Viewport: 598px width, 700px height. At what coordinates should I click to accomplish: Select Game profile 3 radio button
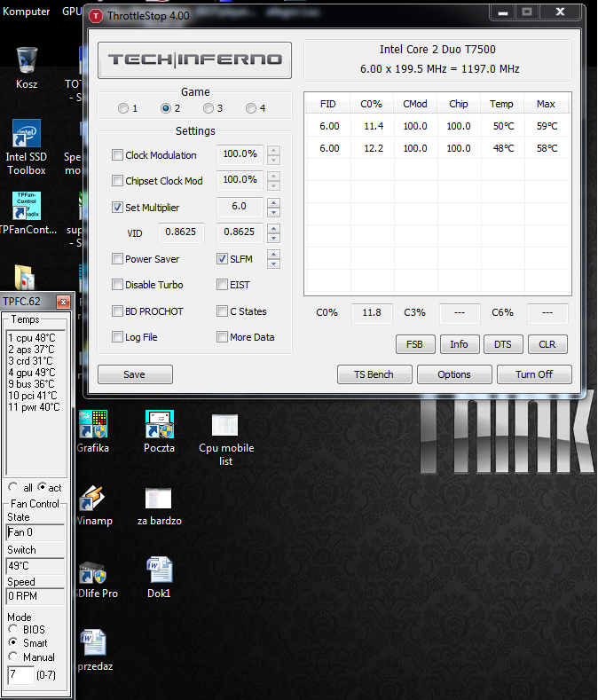click(209, 108)
